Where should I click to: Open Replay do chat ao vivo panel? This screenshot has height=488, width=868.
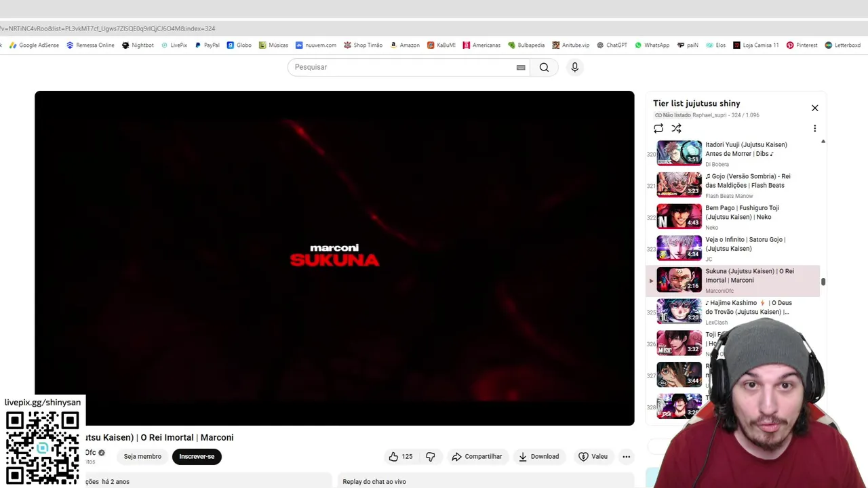486,481
